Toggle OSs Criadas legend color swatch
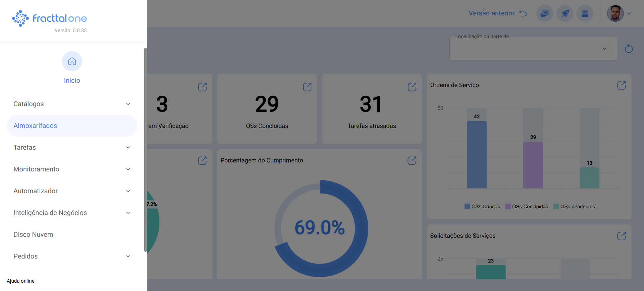This screenshot has height=291, width=644. tap(467, 207)
